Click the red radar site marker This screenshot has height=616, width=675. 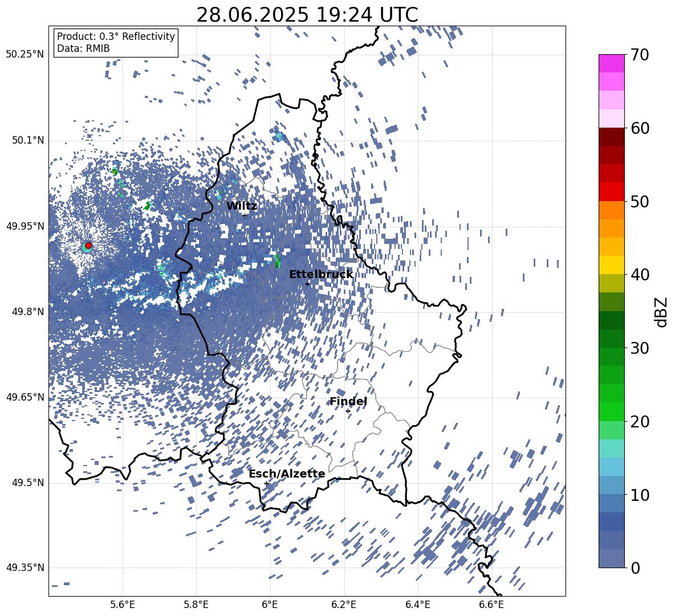pos(88,246)
